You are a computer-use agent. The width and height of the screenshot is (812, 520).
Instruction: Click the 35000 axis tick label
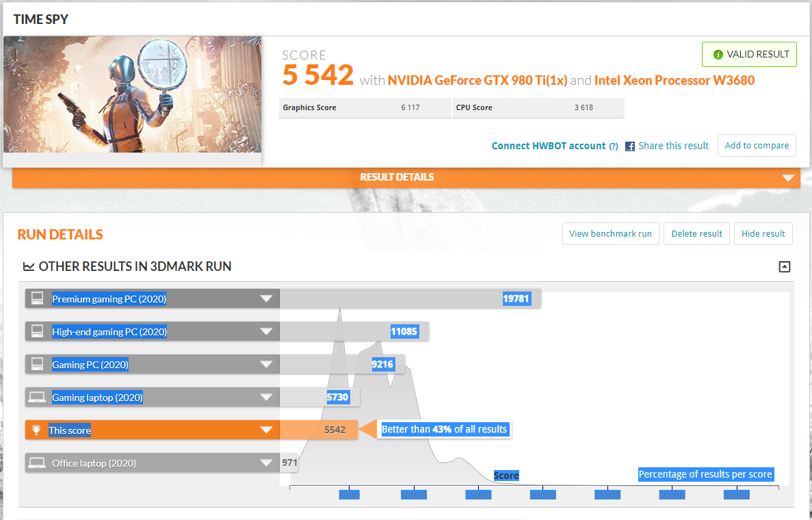click(x=736, y=495)
